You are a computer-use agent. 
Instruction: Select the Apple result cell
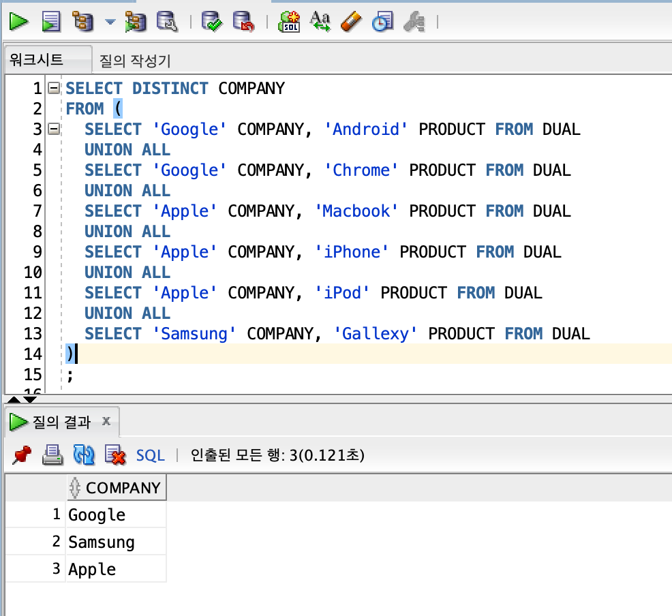click(x=116, y=569)
